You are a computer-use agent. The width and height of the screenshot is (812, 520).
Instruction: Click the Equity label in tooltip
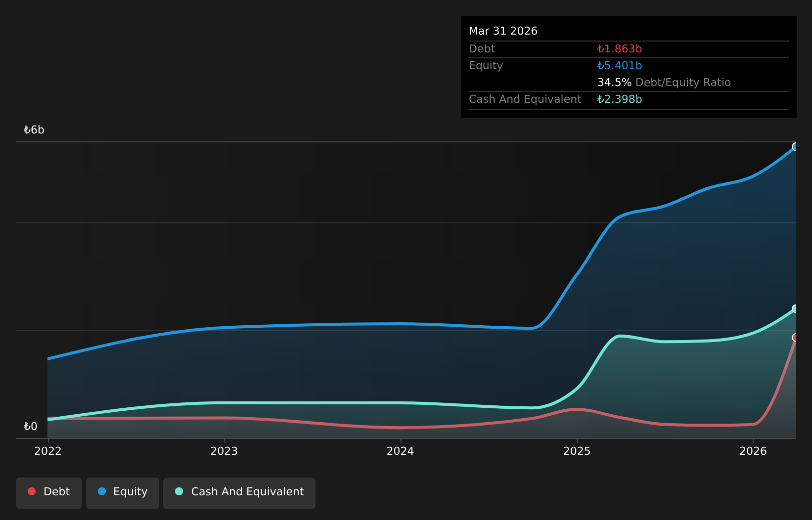point(486,66)
